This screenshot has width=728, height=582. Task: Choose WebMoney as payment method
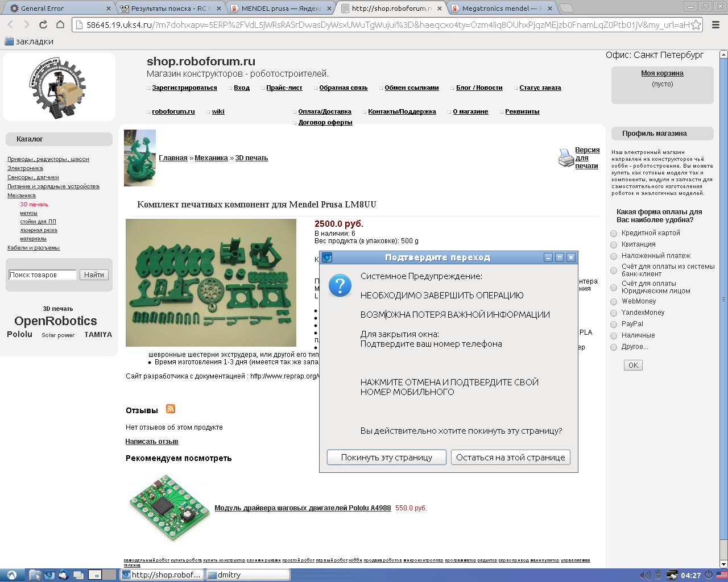click(614, 302)
